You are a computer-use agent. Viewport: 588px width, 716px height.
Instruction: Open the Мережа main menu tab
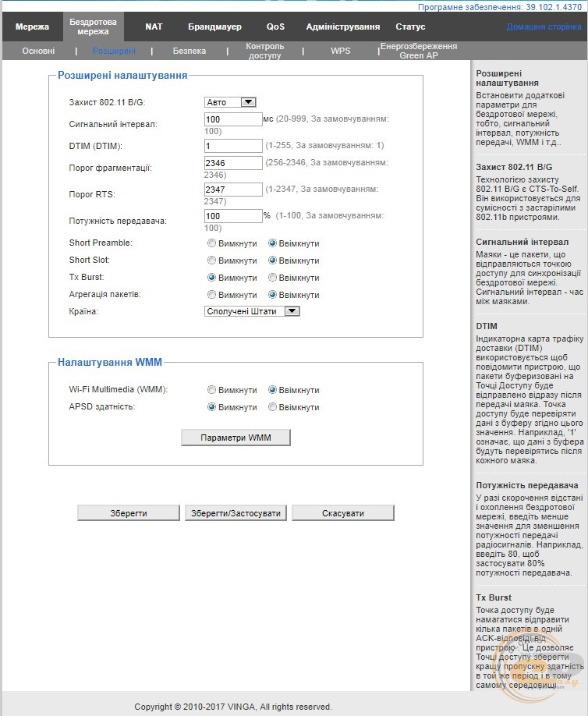(32, 27)
